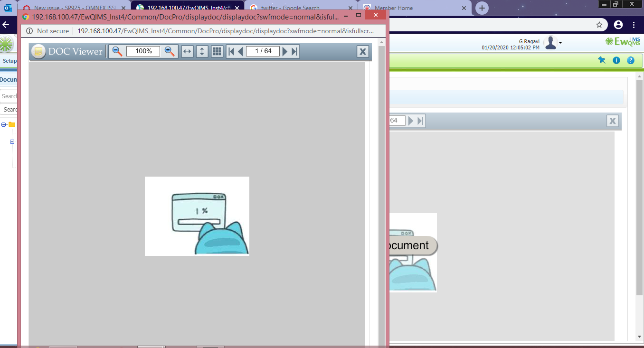The image size is (644, 348).
Task: Go to the first page in popup viewer
Action: point(231,51)
